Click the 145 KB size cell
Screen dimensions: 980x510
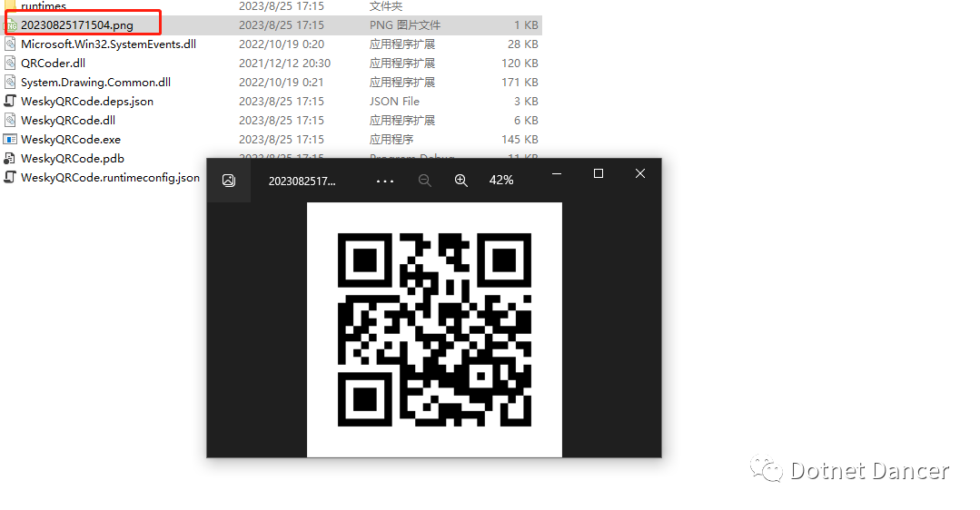520,139
